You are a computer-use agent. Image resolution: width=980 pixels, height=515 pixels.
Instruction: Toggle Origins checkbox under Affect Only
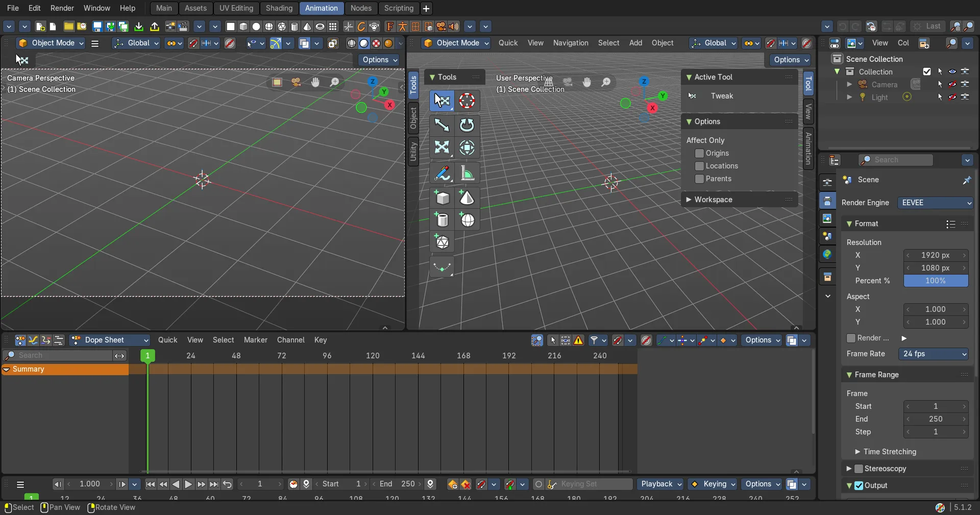(x=699, y=153)
